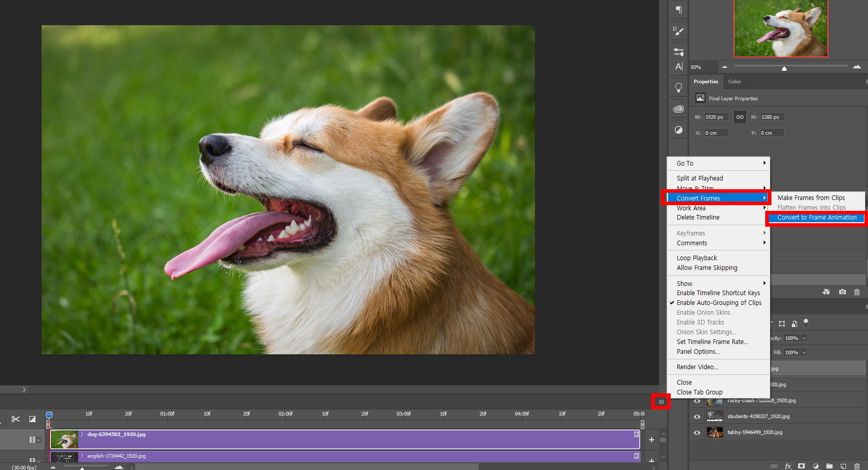This screenshot has width=868, height=470.
Task: Open the Fill value dropdown
Action: click(804, 352)
